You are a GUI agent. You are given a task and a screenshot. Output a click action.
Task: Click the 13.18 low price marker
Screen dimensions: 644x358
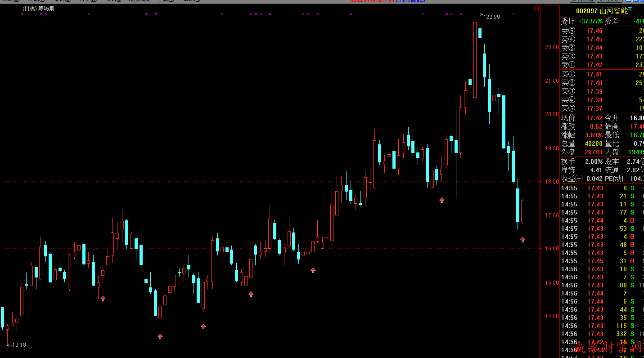click(18, 345)
